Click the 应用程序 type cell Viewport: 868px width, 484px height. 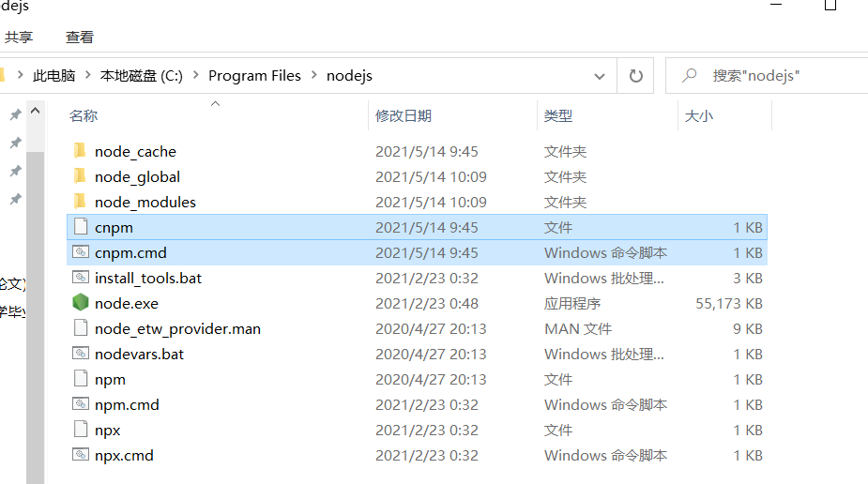click(x=572, y=304)
